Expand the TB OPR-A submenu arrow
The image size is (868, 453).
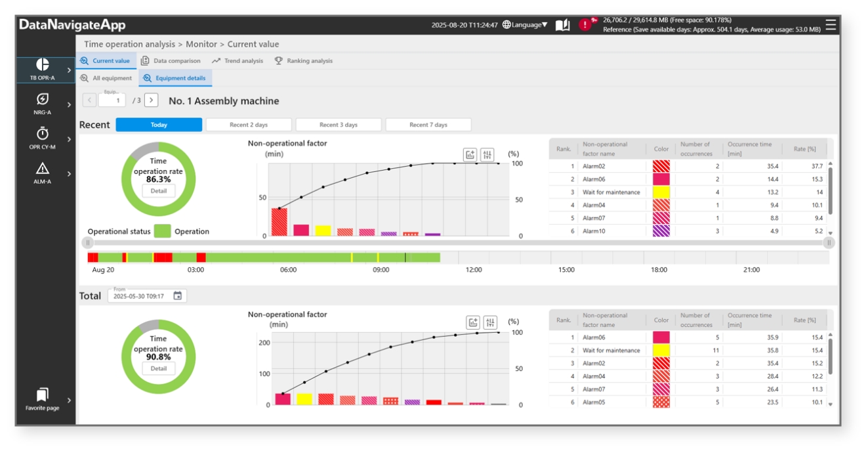click(69, 70)
